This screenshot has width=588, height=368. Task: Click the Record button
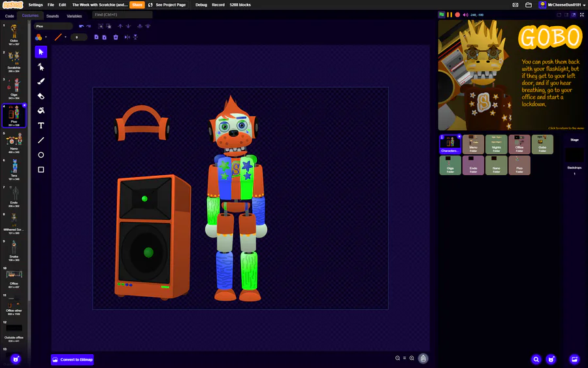218,5
